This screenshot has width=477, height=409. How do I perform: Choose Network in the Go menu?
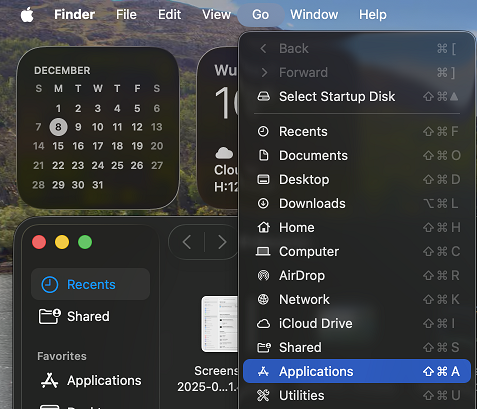point(357,299)
